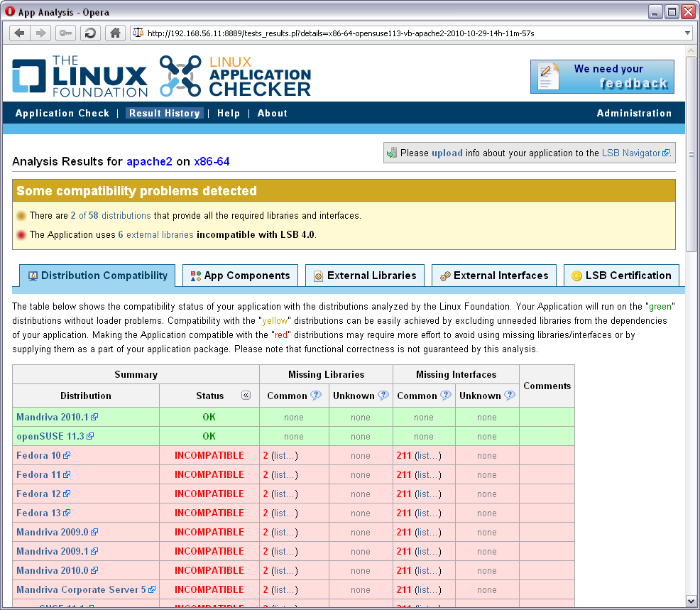Click the site security icon in address bar

coord(138,33)
